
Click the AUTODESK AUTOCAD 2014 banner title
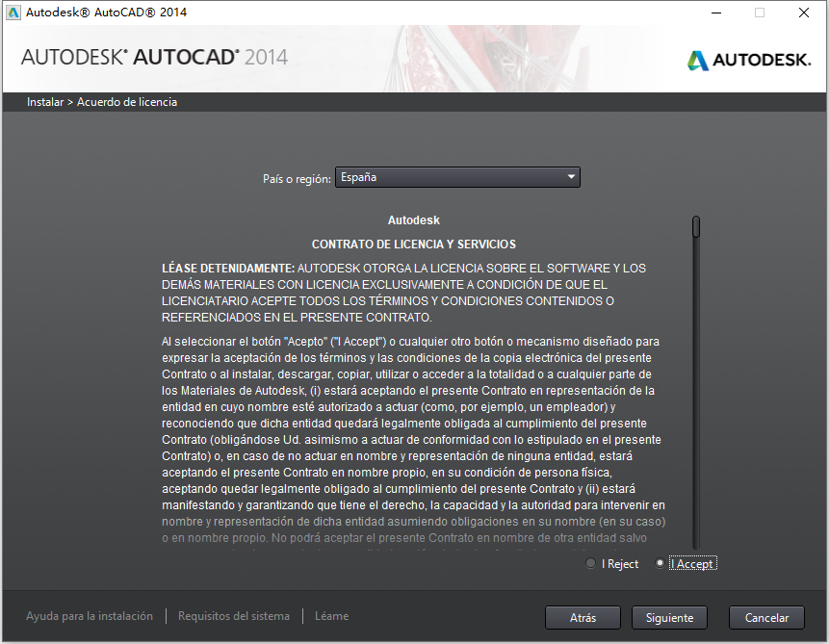154,57
